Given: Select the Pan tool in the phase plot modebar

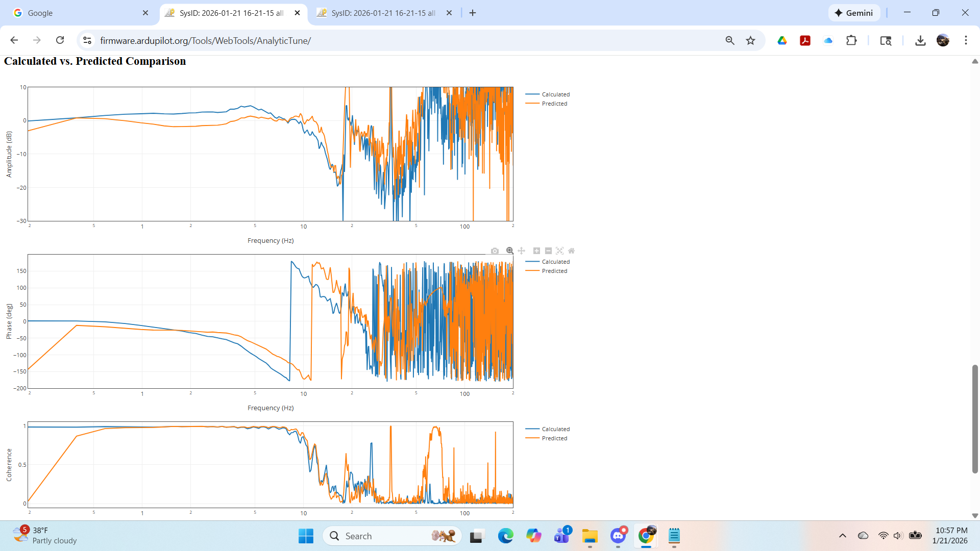Looking at the screenshot, I should coord(521,251).
